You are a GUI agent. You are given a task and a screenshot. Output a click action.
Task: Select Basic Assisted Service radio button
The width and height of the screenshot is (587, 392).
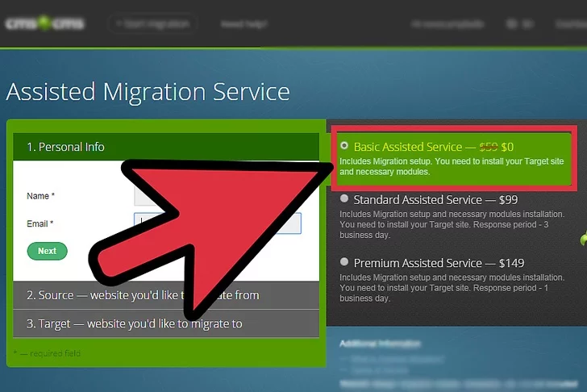tap(345, 146)
